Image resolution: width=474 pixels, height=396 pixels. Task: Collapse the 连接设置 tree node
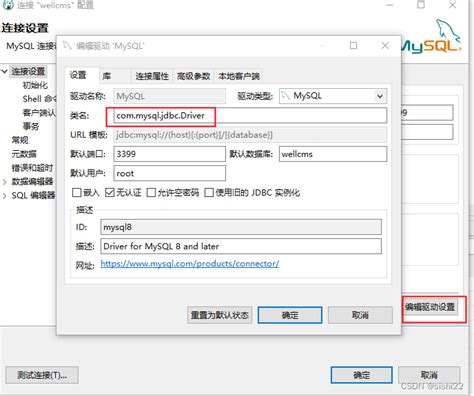coord(5,71)
